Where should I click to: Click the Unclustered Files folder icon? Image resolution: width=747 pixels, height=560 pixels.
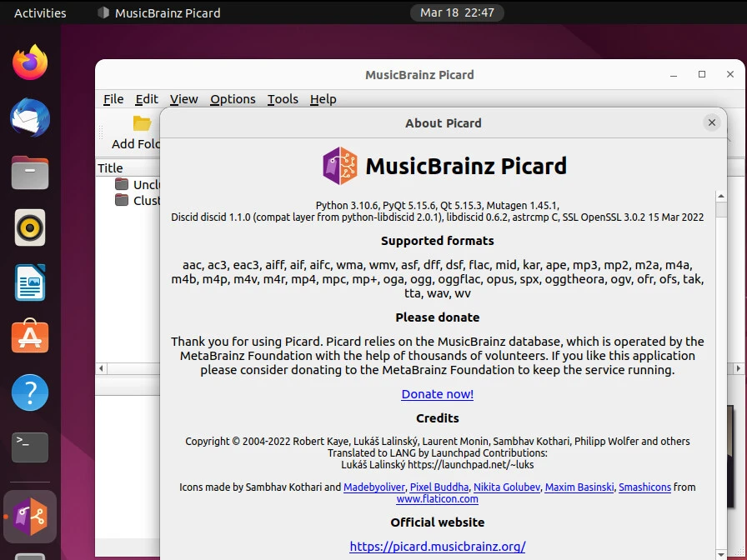122,184
